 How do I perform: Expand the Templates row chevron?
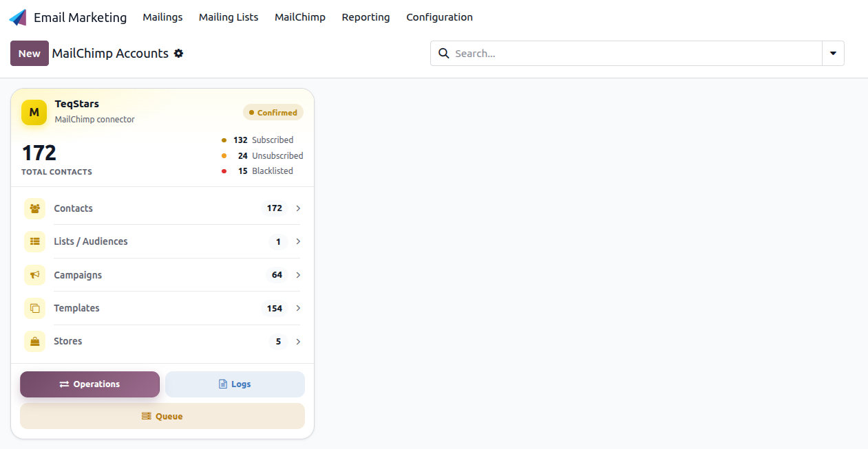point(298,308)
